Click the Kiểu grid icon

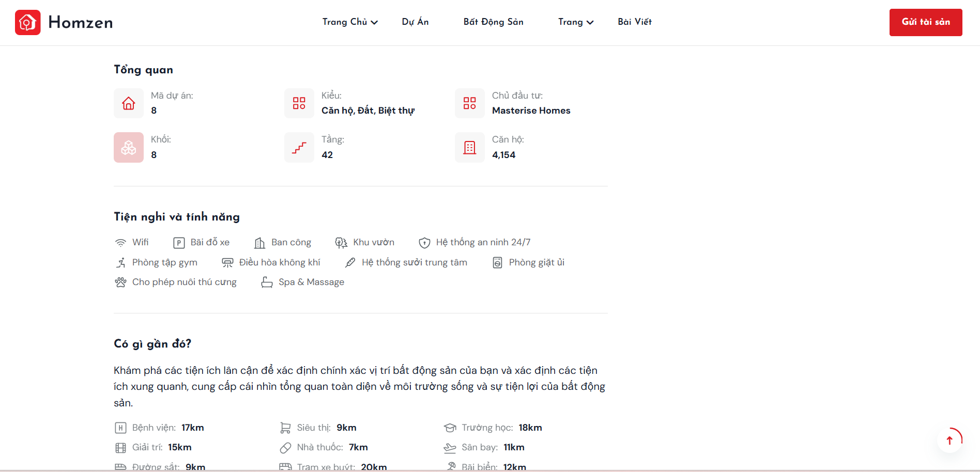tap(299, 103)
